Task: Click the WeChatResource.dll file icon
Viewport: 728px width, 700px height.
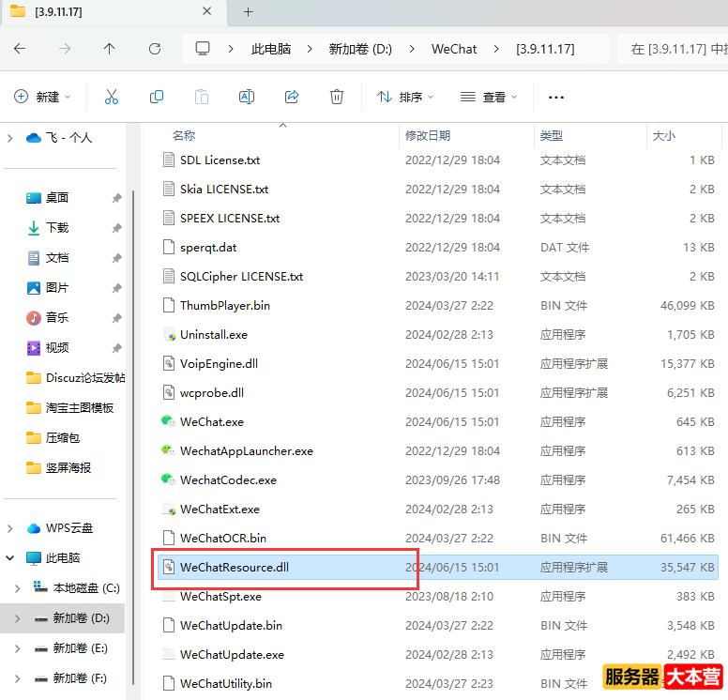Action: tap(169, 567)
